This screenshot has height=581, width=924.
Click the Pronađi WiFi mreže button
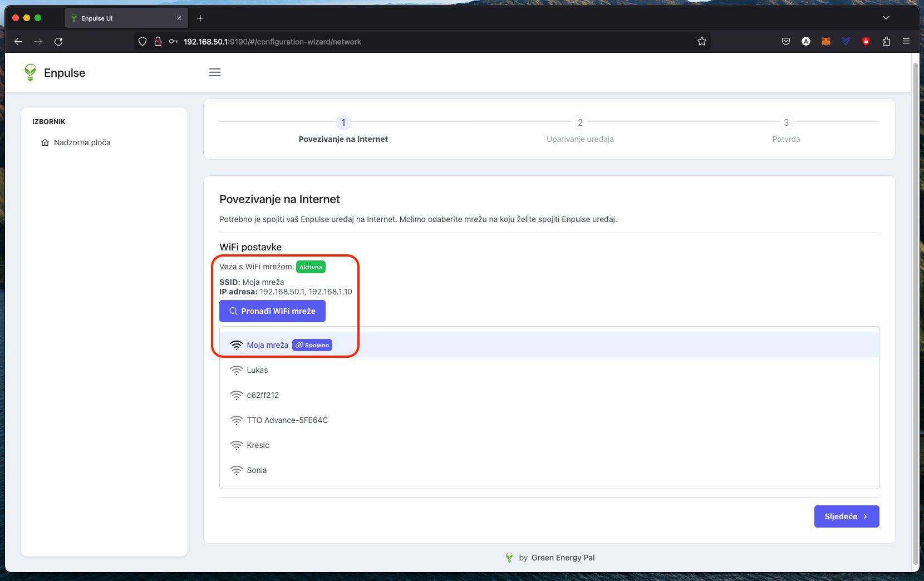tap(272, 311)
